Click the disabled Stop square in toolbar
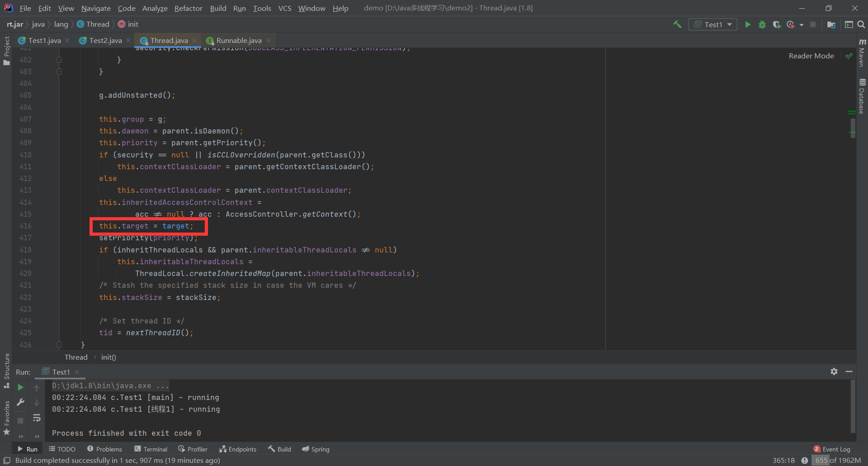Image resolution: width=868 pixels, height=466 pixels. (813, 24)
